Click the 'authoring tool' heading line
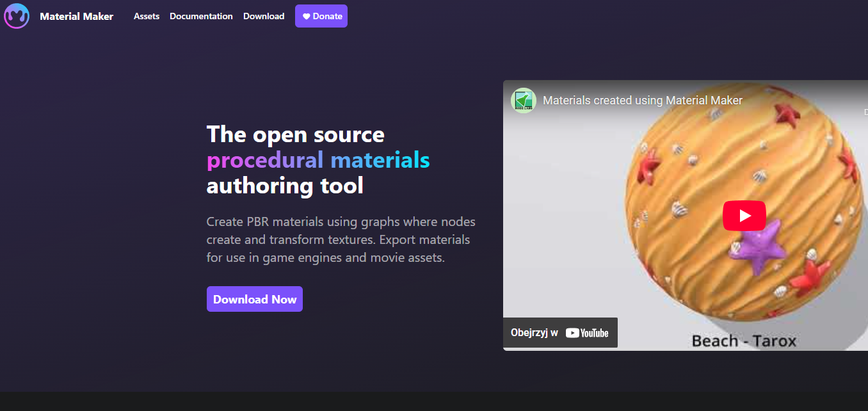 [285, 186]
